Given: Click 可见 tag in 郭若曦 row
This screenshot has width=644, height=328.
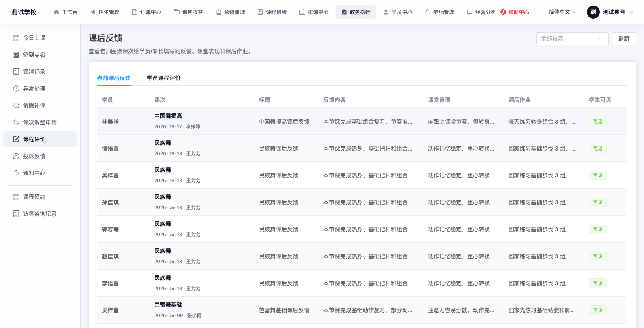Looking at the screenshot, I should pos(598,229).
